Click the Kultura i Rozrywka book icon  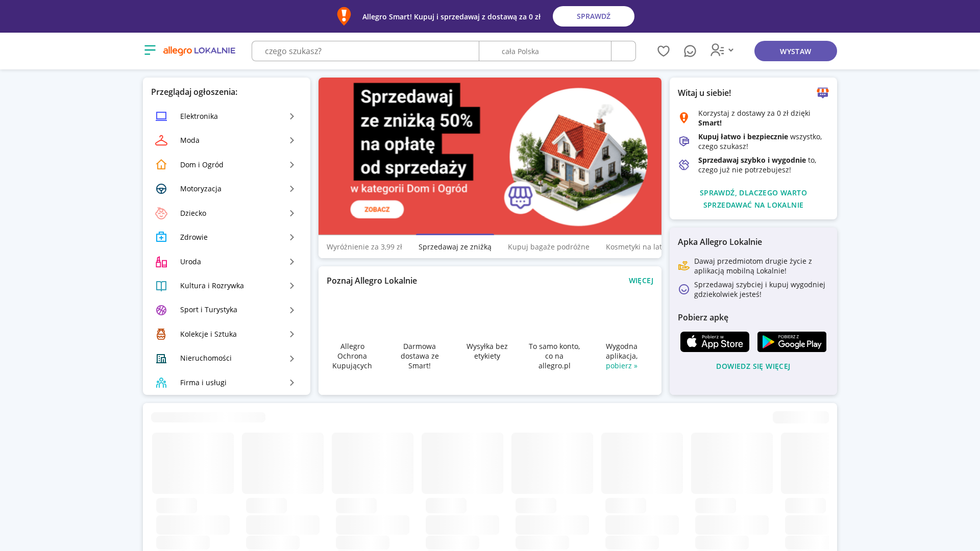pos(161,286)
